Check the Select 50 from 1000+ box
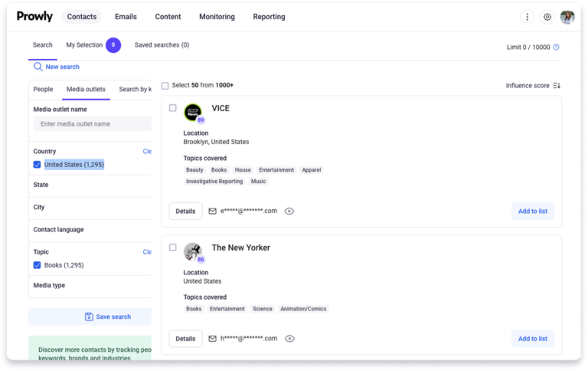The height and width of the screenshot is (371, 588). coord(165,86)
